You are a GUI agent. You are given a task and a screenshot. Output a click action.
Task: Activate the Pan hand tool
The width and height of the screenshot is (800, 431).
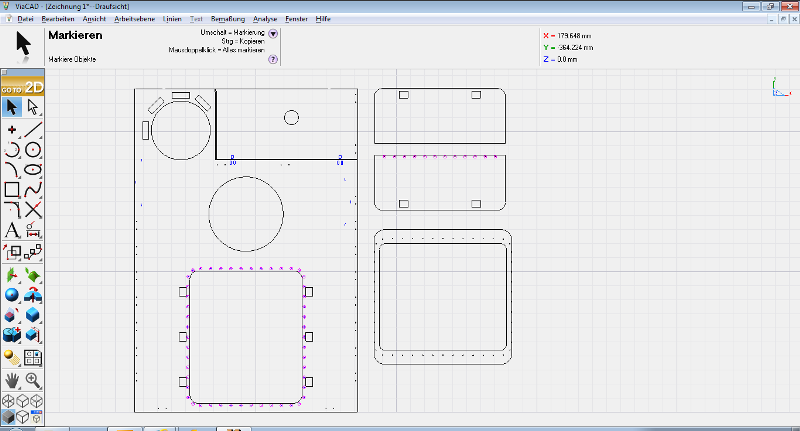[12, 380]
